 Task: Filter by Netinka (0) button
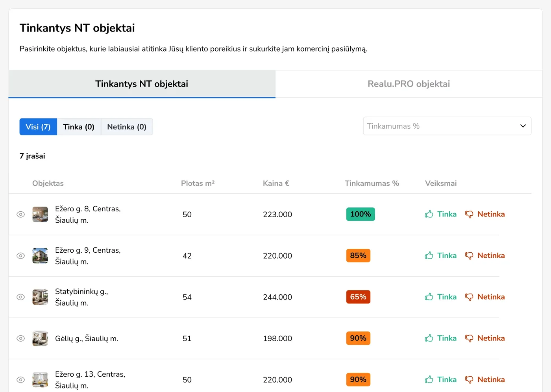tap(127, 127)
